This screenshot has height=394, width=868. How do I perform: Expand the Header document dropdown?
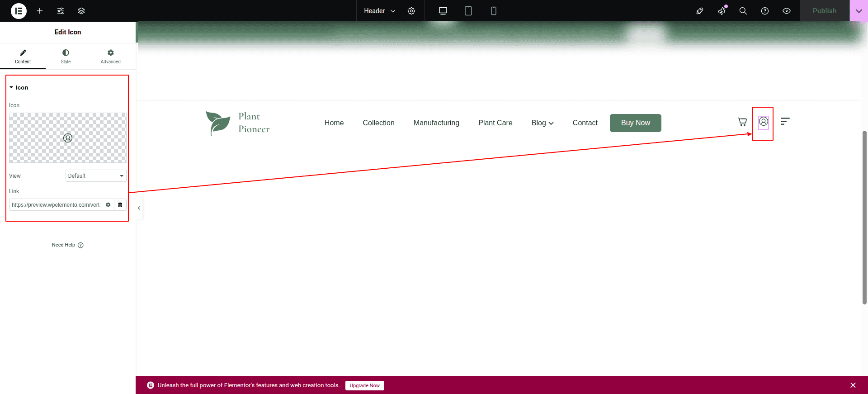(380, 11)
